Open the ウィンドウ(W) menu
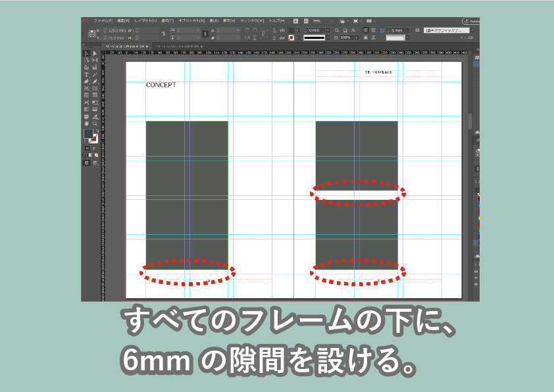Image resolution: width=554 pixels, height=392 pixels. click(252, 21)
